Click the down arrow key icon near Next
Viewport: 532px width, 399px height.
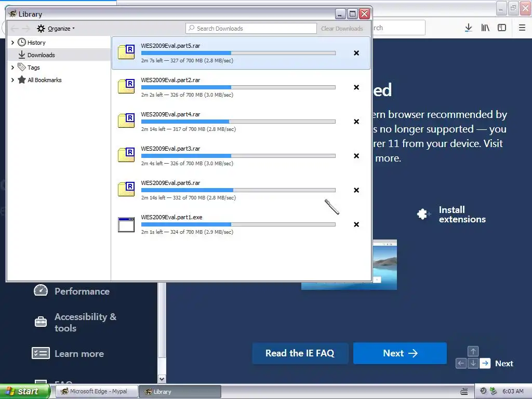(473, 363)
